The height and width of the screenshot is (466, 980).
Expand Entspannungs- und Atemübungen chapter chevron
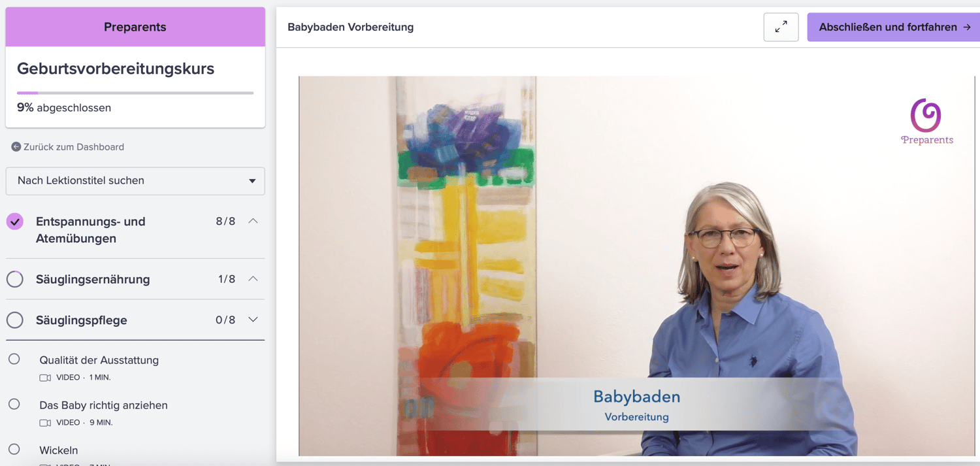(253, 222)
